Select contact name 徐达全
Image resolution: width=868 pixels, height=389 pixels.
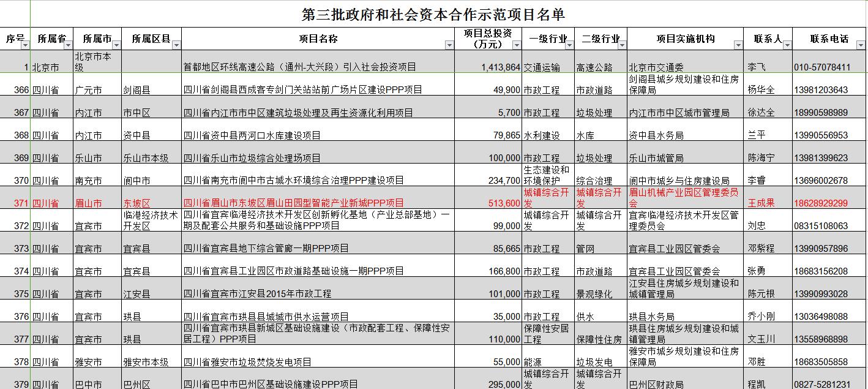tap(768, 107)
